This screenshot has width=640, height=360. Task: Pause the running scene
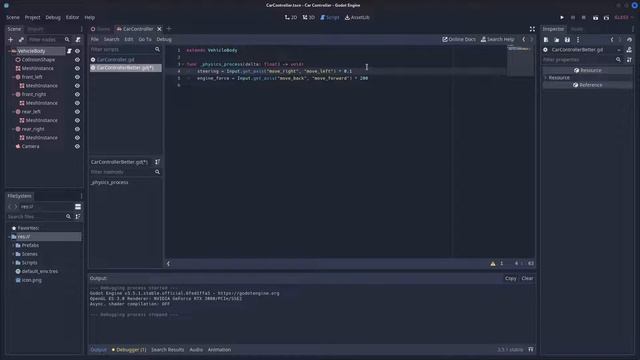pyautogui.click(x=573, y=18)
